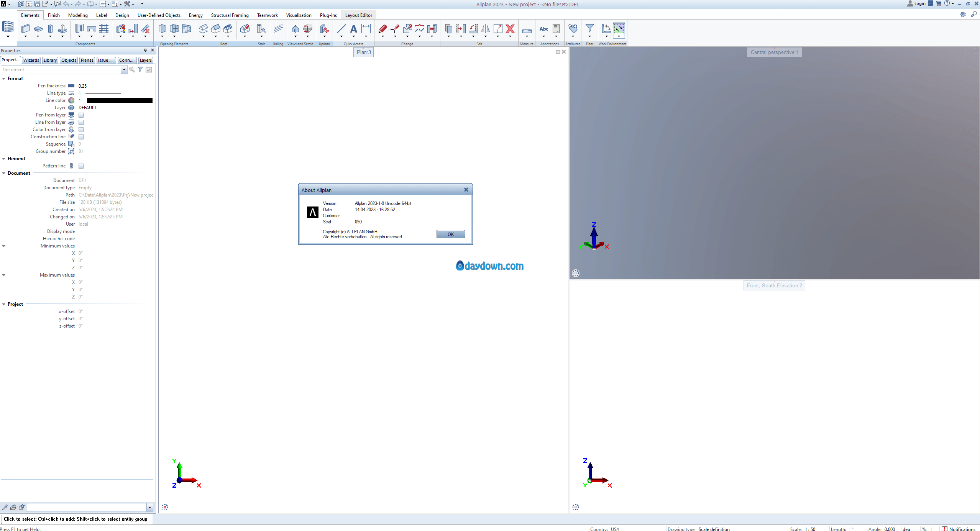
Task: Open the Layers palette tab
Action: pos(145,60)
